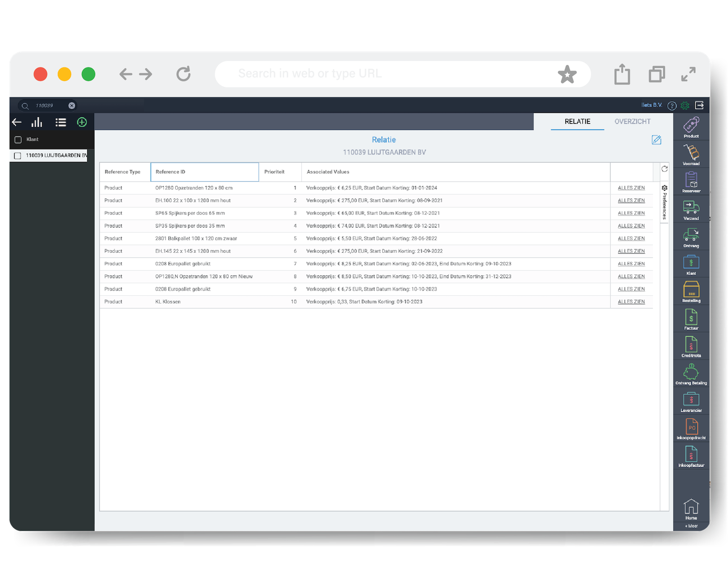This screenshot has width=728, height=582.
Task: Click ALLES ZIEN for 2801 Balkpallet row
Action: [x=631, y=239]
